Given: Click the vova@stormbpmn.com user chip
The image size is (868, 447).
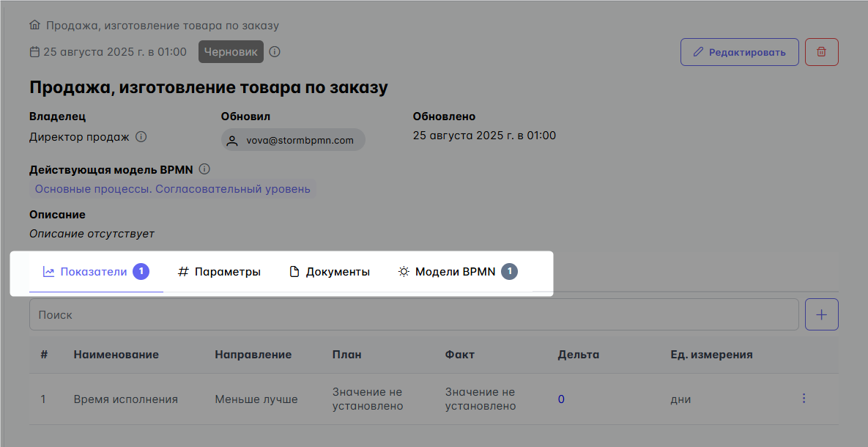Looking at the screenshot, I should coord(293,140).
